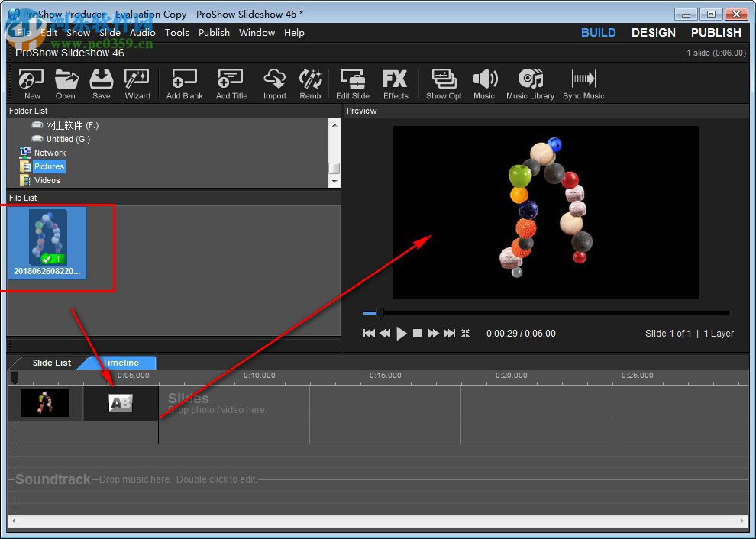Open the Edit Slide tool

click(352, 82)
